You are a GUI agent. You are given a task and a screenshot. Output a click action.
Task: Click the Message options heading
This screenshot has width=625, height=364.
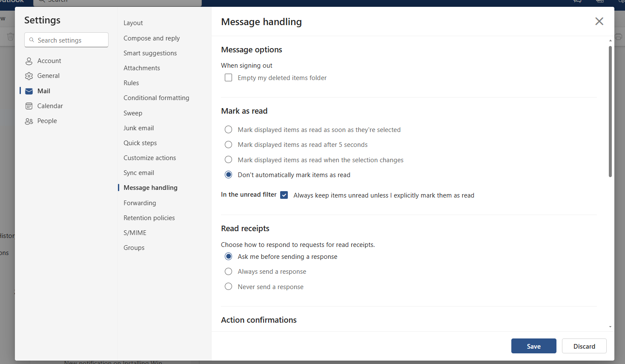coord(252,50)
